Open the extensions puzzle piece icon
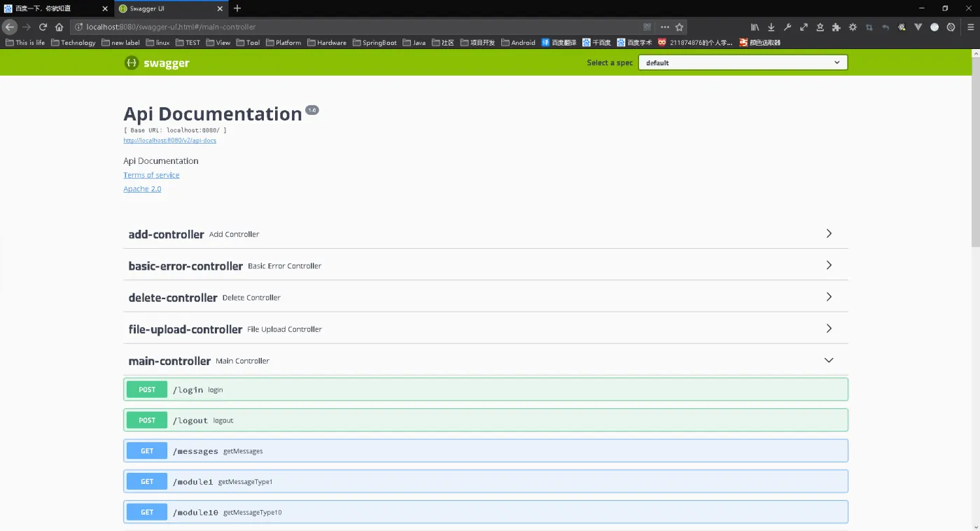Image resolution: width=980 pixels, height=531 pixels. point(836,27)
